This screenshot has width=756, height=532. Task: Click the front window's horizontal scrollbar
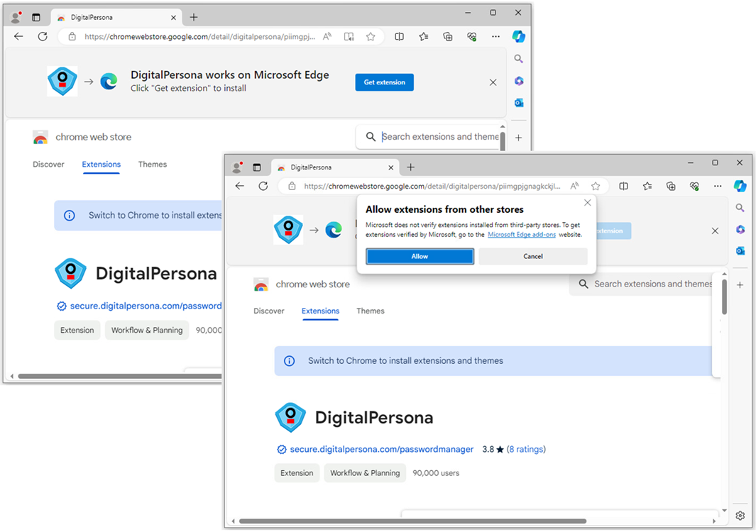click(x=412, y=521)
